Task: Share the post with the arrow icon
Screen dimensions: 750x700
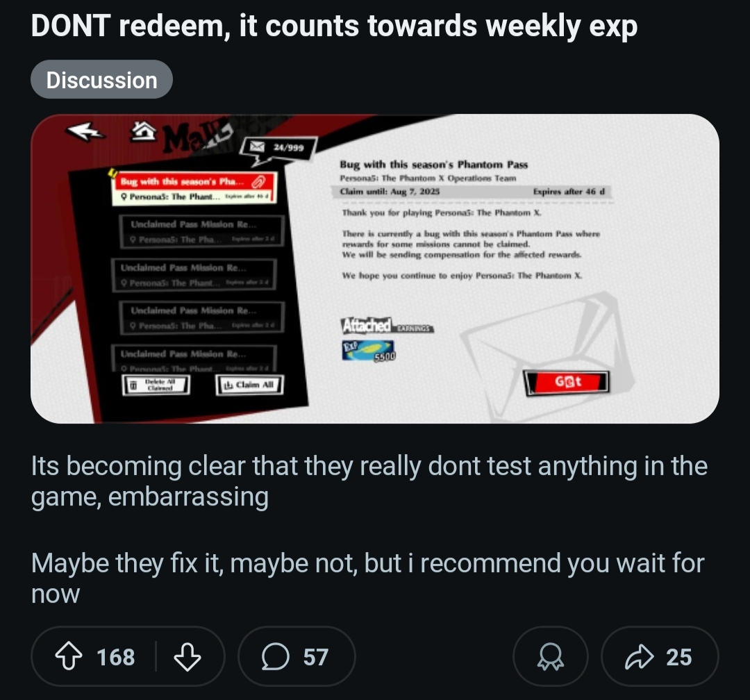Action: point(639,656)
